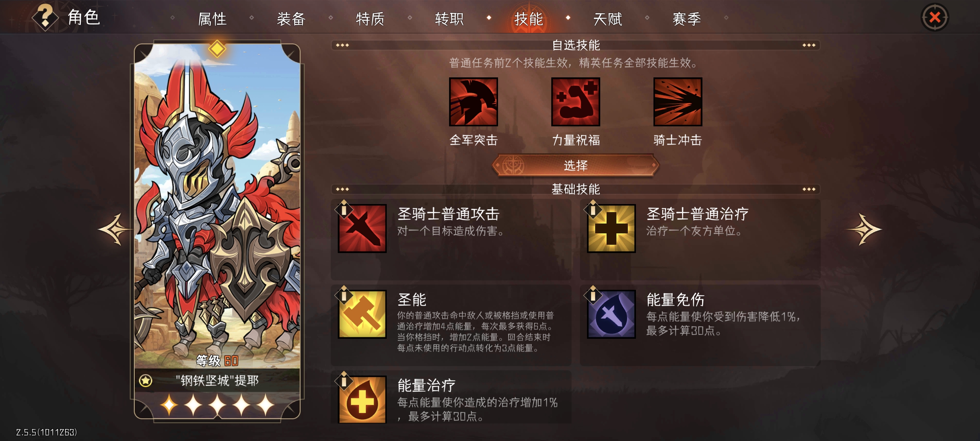Switch to the 转职 tab
Image resolution: width=980 pixels, height=441 pixels.
(x=449, y=19)
